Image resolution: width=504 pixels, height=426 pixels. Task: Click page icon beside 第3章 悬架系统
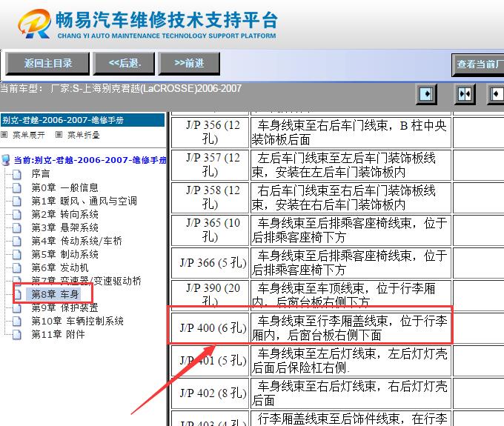tap(17, 227)
